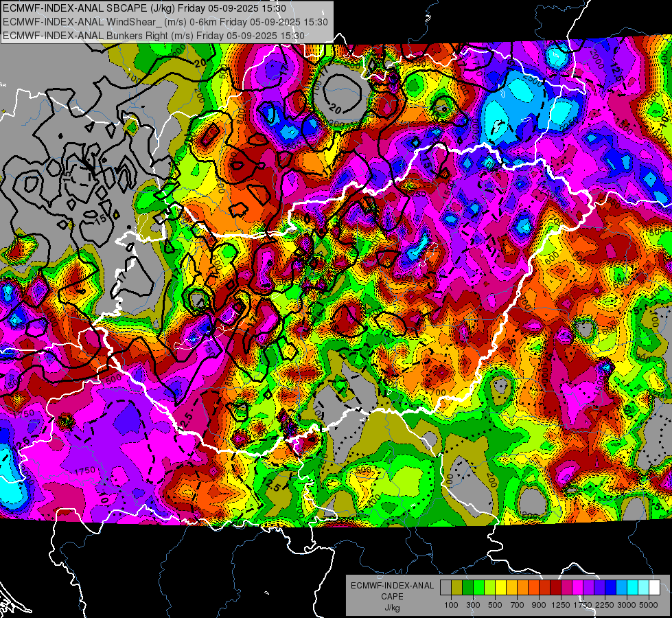Click the 1250 value under the legend bar
The image size is (672, 618).
click(561, 605)
